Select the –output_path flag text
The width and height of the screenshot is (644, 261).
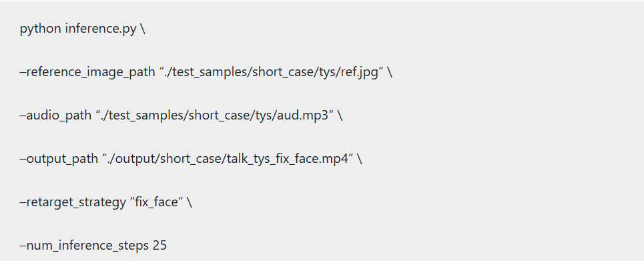coord(59,159)
